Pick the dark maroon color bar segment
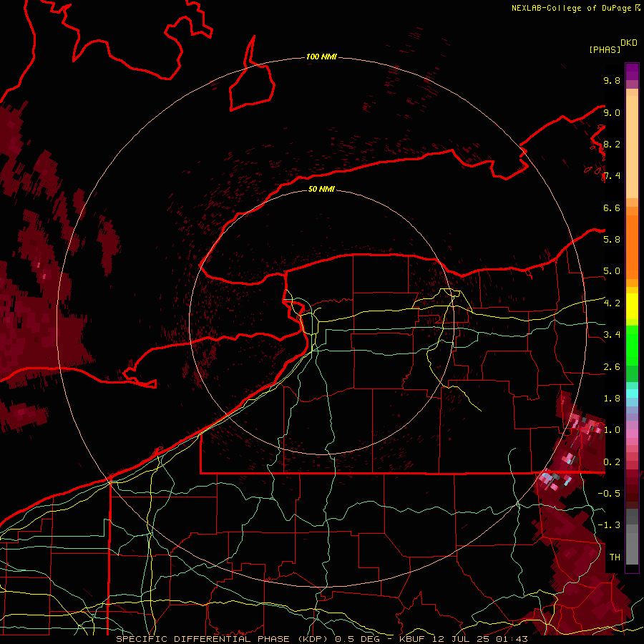The width and height of the screenshot is (644, 644). 632,489
